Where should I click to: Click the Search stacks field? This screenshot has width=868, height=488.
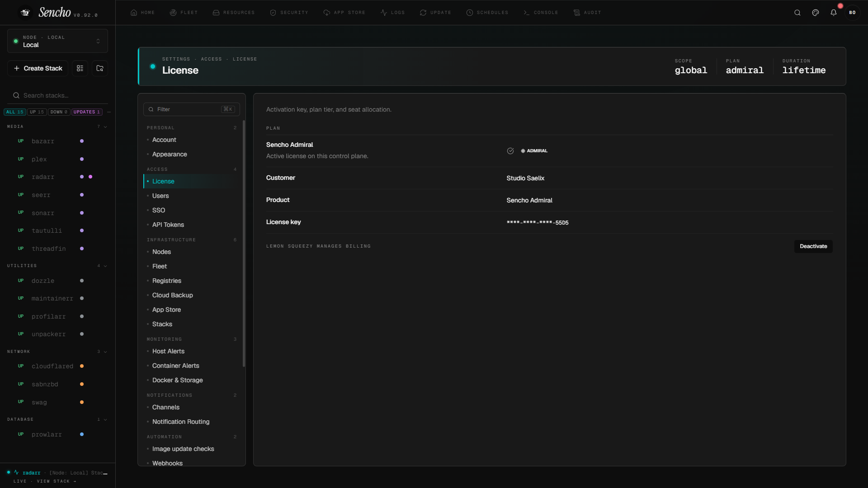(57, 95)
